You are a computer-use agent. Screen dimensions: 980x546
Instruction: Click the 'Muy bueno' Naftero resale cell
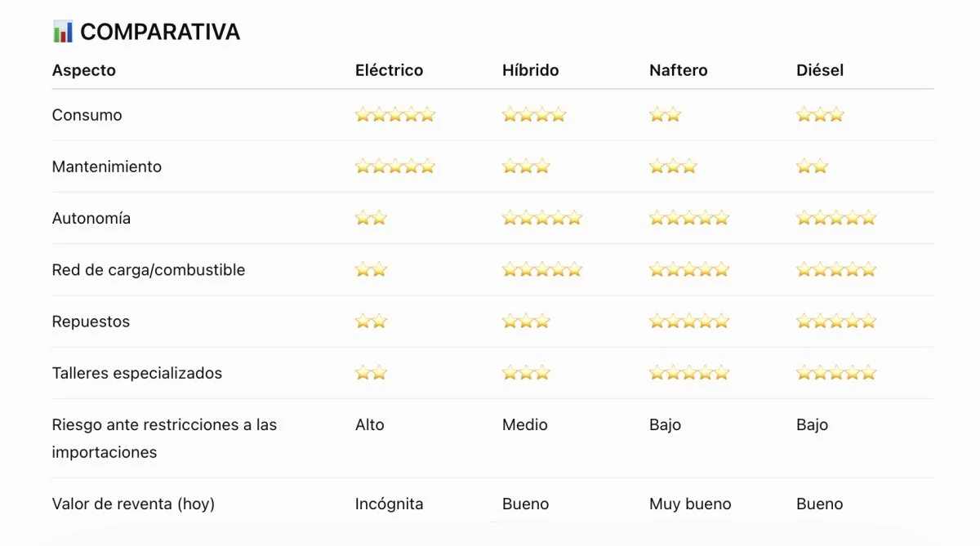[x=690, y=504]
